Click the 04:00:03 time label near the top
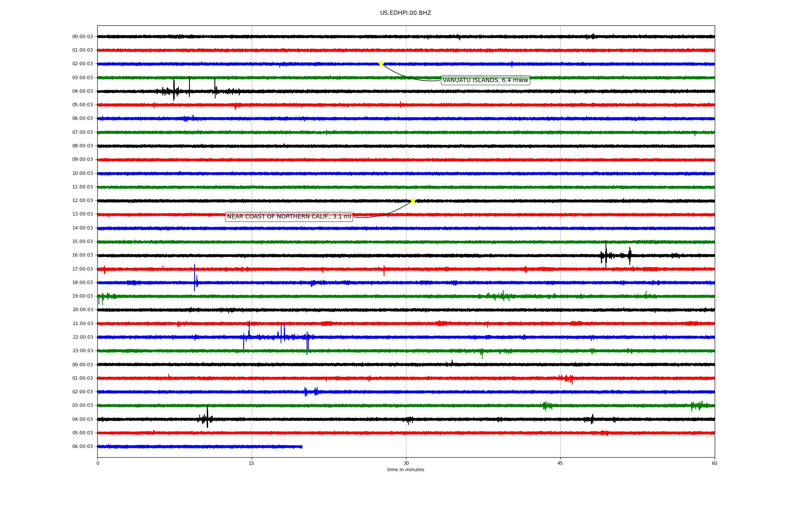The height and width of the screenshot is (508, 812). [x=82, y=91]
